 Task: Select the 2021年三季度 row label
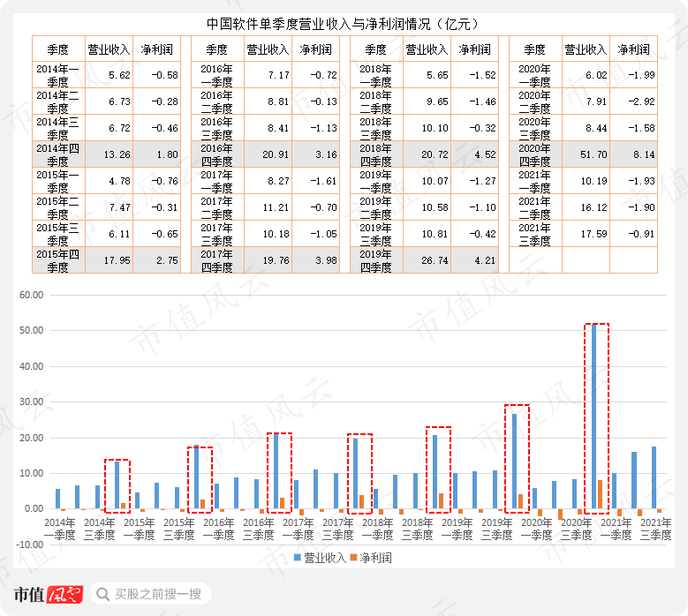point(535,234)
